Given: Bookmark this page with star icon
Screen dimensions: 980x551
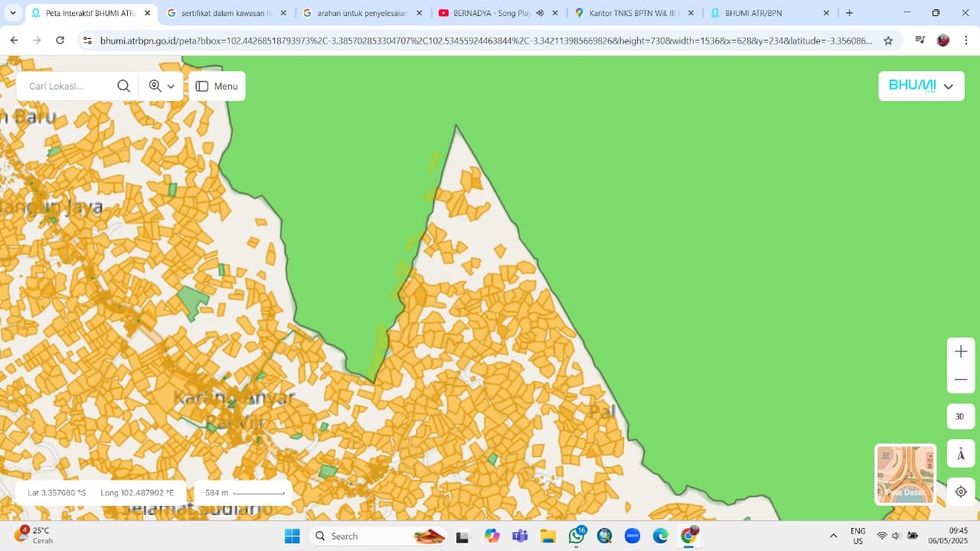Looking at the screenshot, I should coord(888,41).
